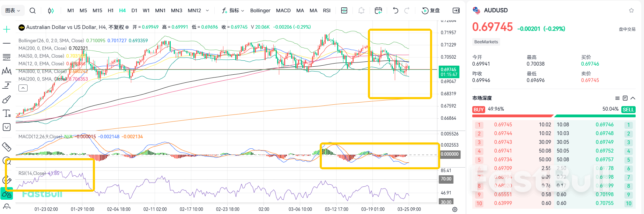Switch to MN12 timeframe
This screenshot has width=644, height=214.
(194, 10)
